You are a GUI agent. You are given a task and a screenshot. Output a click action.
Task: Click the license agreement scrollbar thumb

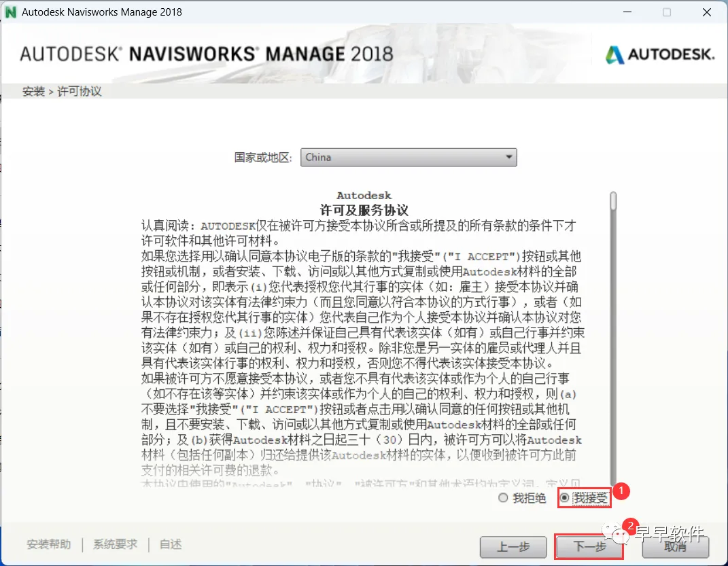pos(613,201)
